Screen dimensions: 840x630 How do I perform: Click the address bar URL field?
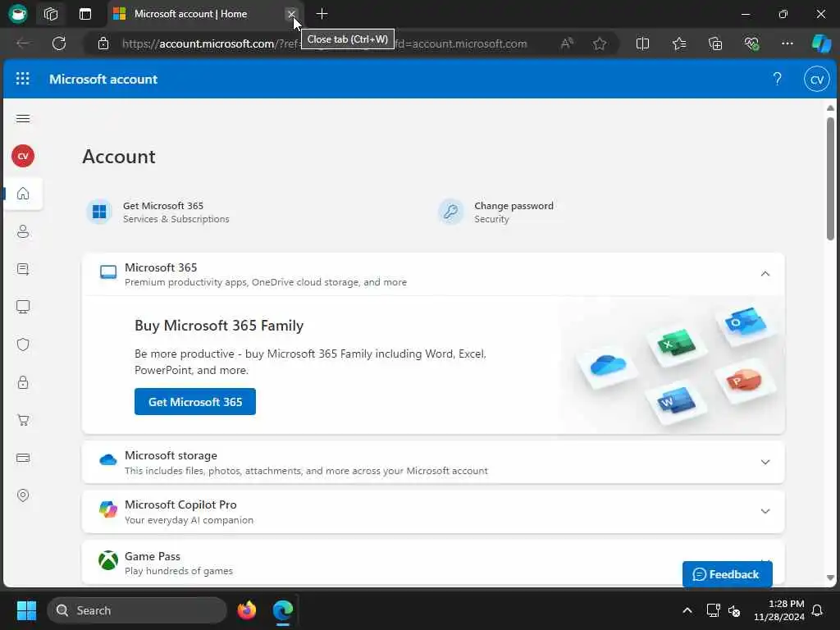click(324, 43)
